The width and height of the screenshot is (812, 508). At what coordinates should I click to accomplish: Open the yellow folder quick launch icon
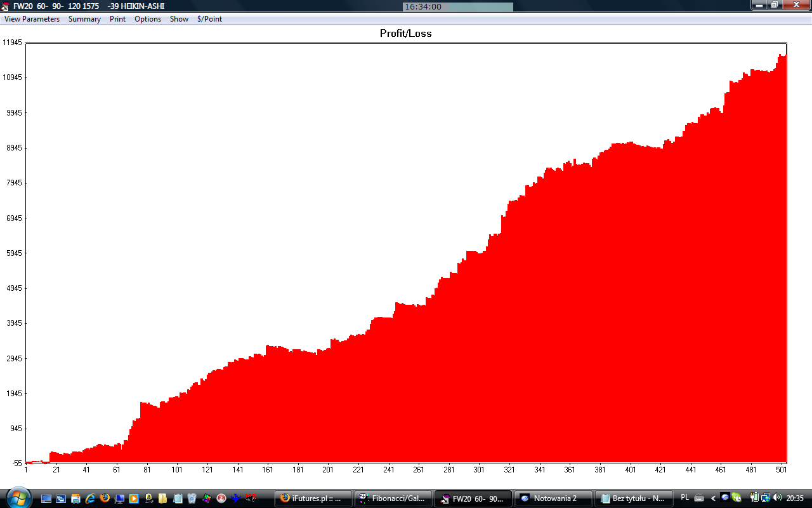pos(163,498)
